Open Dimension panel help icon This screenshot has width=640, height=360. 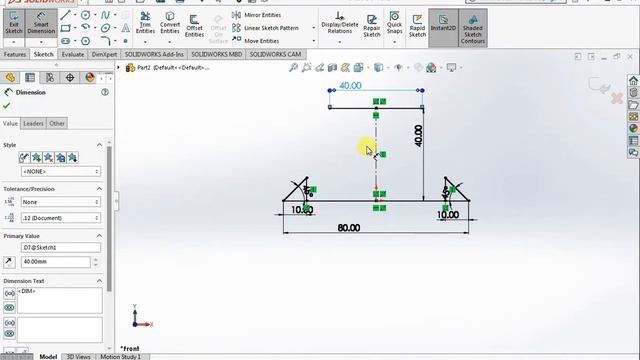[105, 92]
